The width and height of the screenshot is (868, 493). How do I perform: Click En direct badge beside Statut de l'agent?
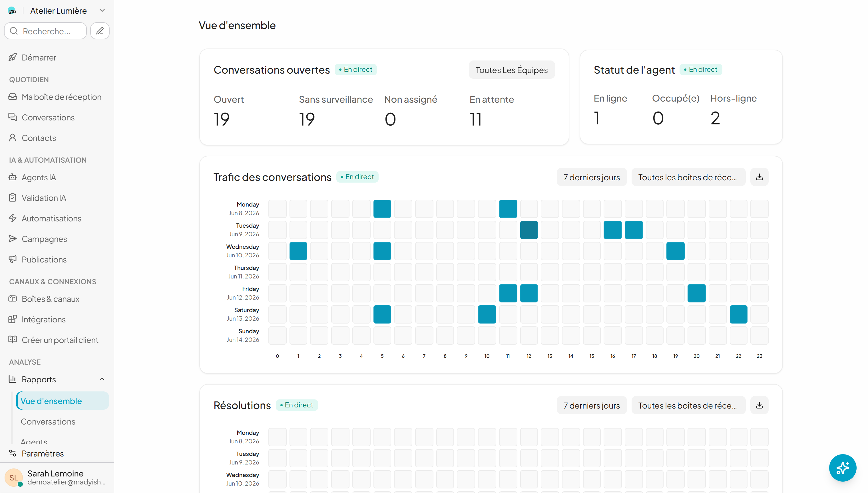[701, 69]
